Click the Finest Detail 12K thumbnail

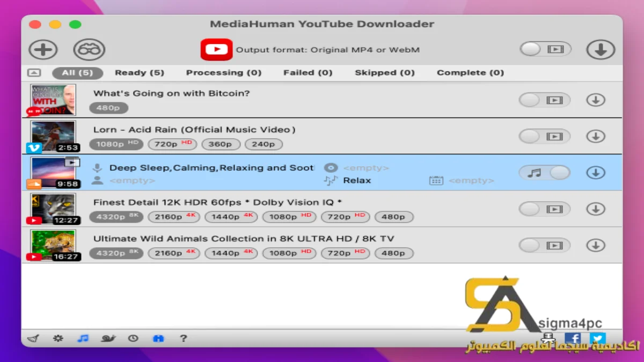53,209
